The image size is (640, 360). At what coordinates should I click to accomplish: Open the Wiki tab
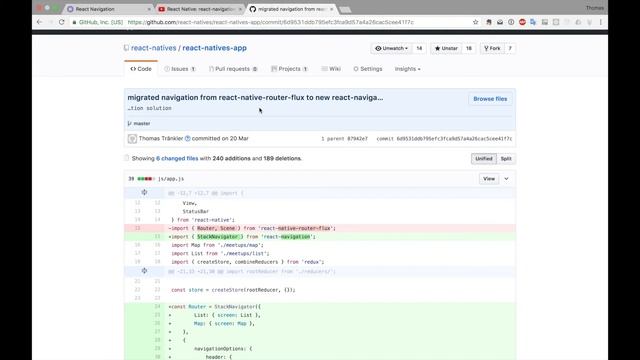point(331,69)
